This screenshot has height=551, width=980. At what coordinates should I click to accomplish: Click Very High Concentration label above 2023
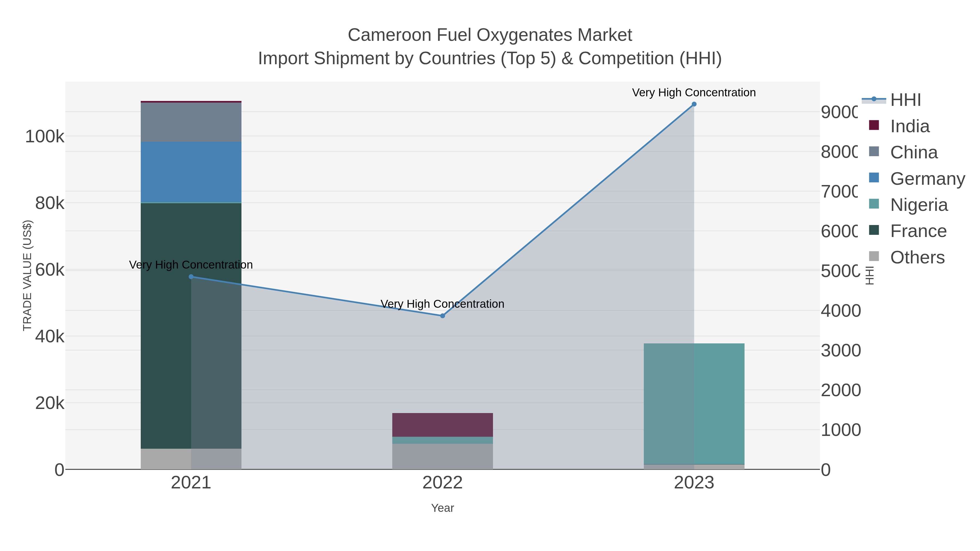(x=694, y=93)
